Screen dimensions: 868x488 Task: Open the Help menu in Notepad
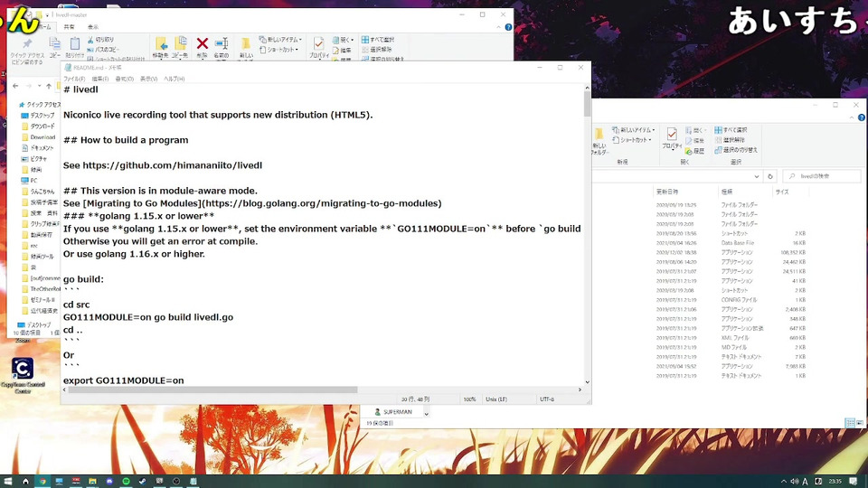(174, 80)
